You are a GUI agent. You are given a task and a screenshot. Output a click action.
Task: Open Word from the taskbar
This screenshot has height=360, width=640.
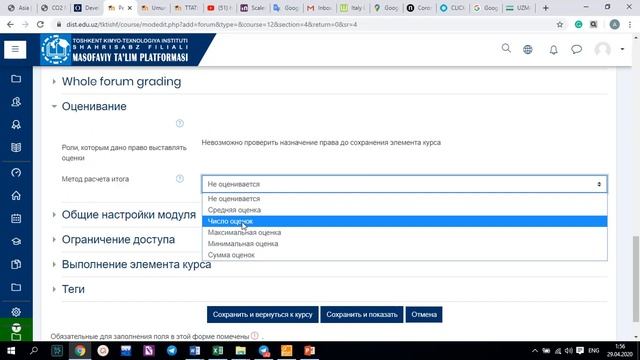point(195,351)
